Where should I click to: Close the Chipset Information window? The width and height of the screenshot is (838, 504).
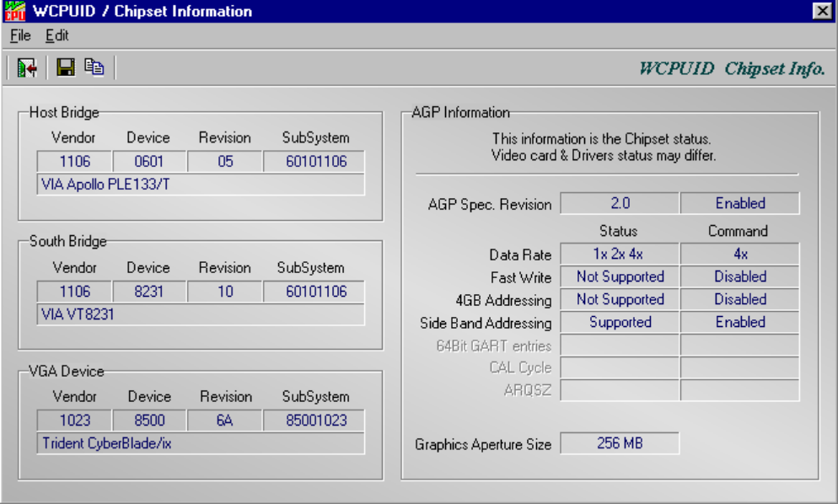[822, 11]
